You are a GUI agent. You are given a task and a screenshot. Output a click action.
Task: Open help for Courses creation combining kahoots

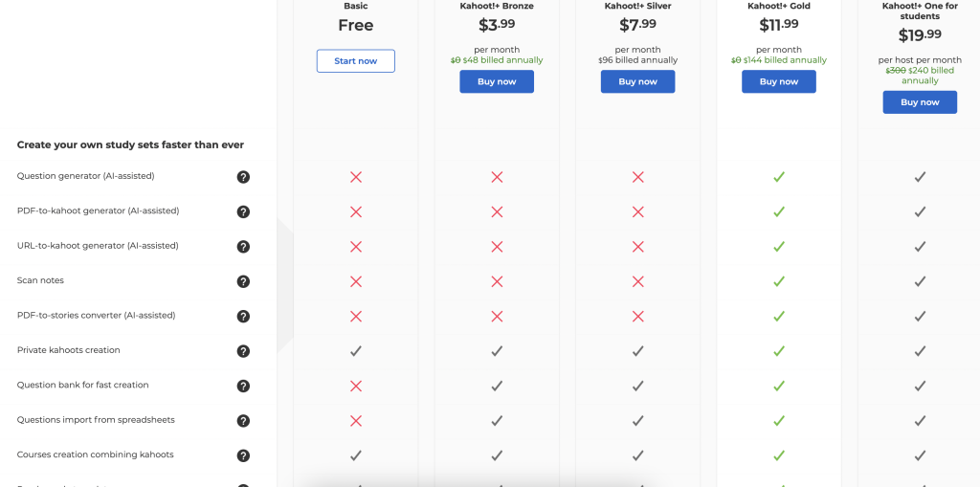243,455
